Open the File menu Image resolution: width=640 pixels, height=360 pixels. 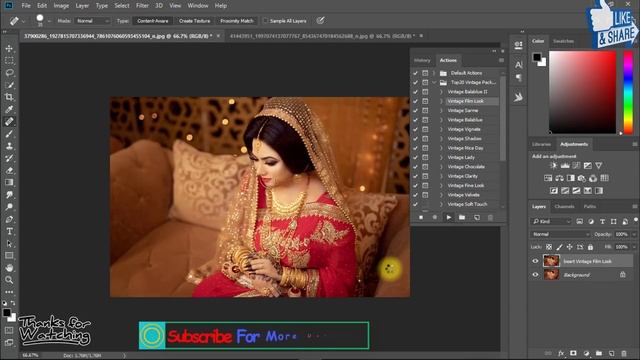(x=26, y=6)
